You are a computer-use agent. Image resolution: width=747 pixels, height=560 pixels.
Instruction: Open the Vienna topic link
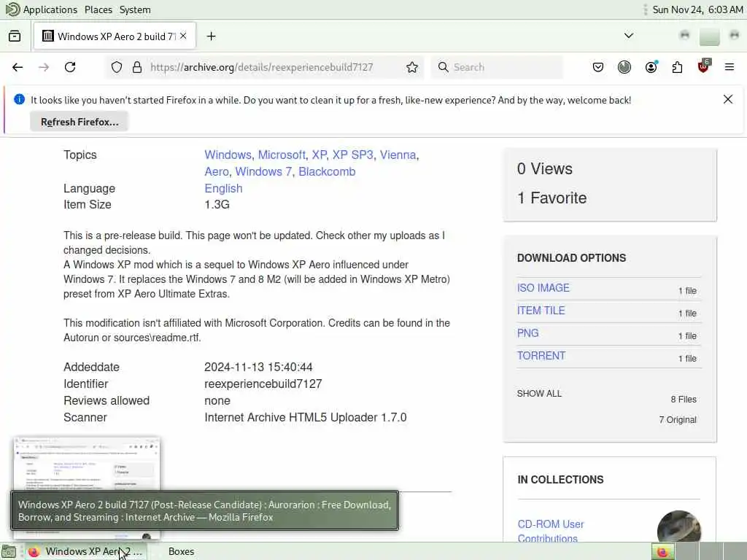pos(398,155)
